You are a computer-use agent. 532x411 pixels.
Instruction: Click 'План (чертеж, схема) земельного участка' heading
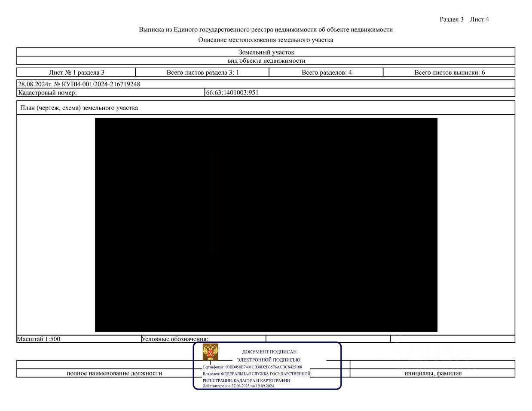click(x=79, y=108)
